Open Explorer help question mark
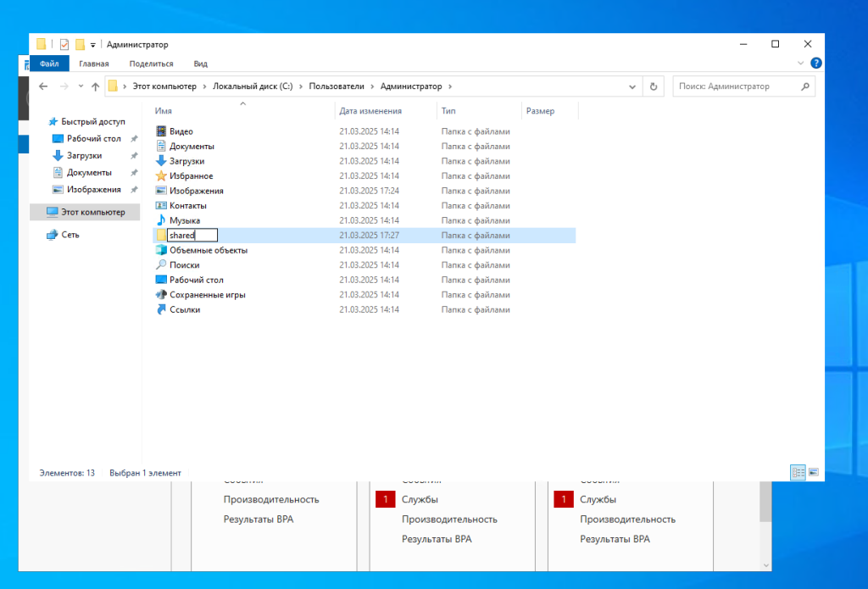The width and height of the screenshot is (868, 589). tap(816, 63)
